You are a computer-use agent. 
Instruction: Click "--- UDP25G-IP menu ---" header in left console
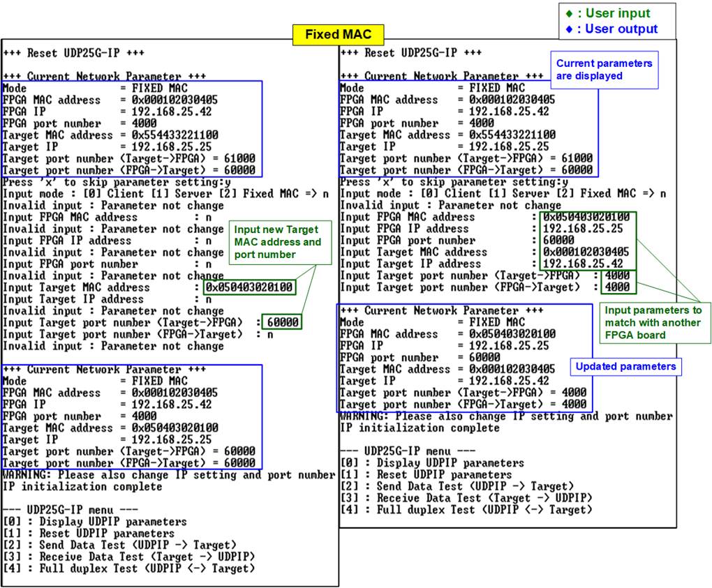click(x=71, y=511)
